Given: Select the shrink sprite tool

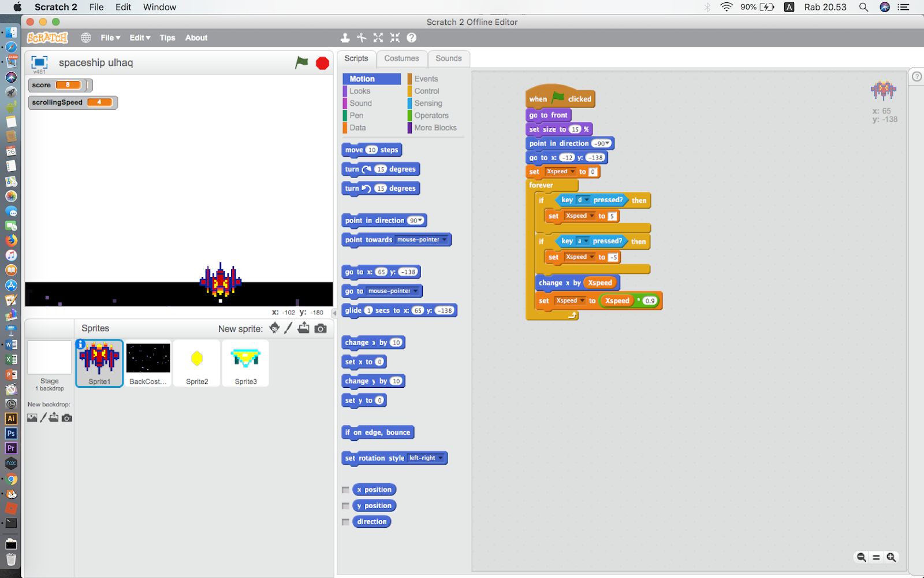Looking at the screenshot, I should pyautogui.click(x=395, y=37).
